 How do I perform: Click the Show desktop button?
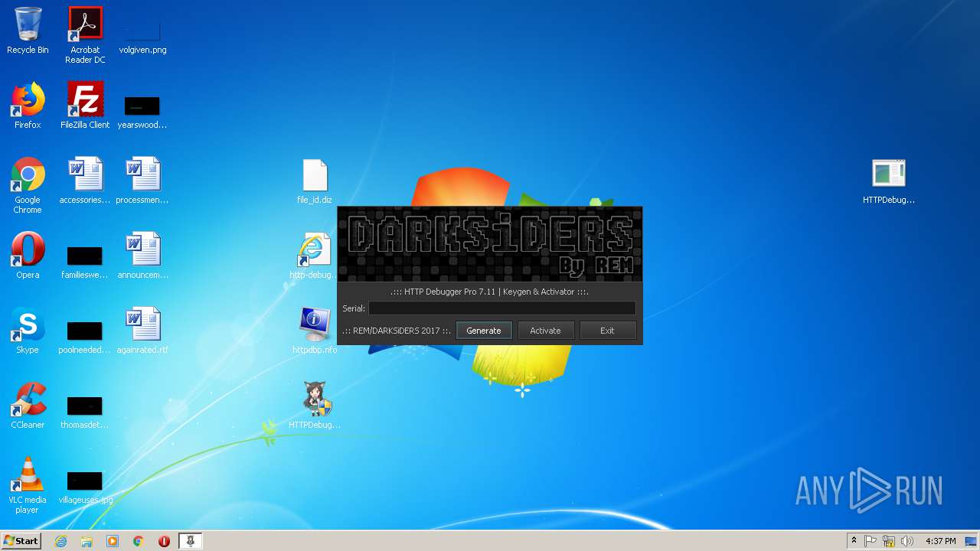972,541
